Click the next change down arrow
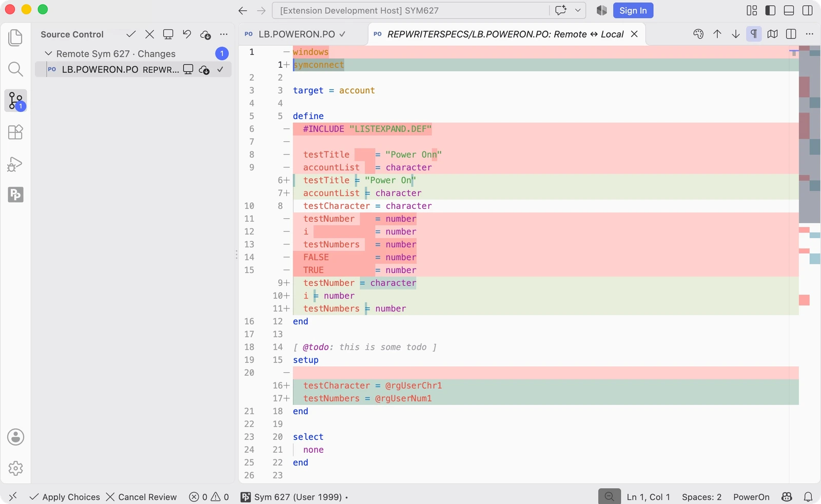The image size is (821, 504). (x=735, y=34)
